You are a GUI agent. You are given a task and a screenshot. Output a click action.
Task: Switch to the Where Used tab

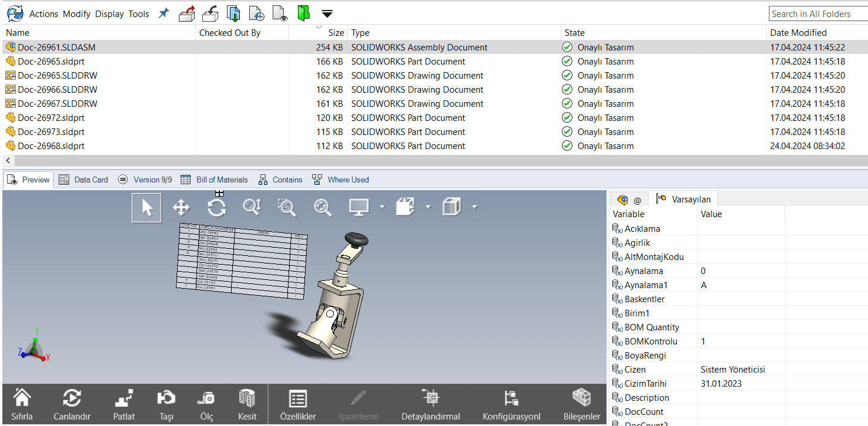tap(340, 180)
